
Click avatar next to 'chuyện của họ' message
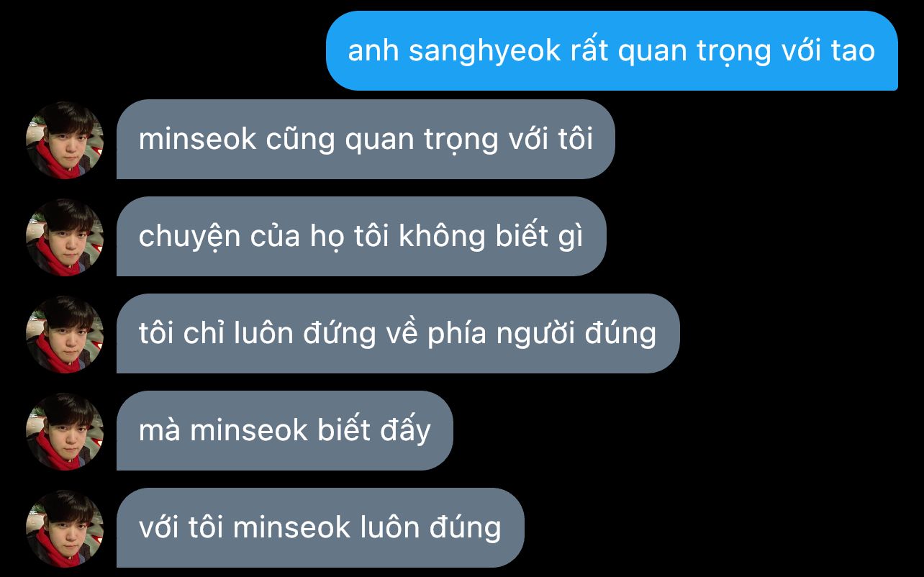pyautogui.click(x=65, y=237)
